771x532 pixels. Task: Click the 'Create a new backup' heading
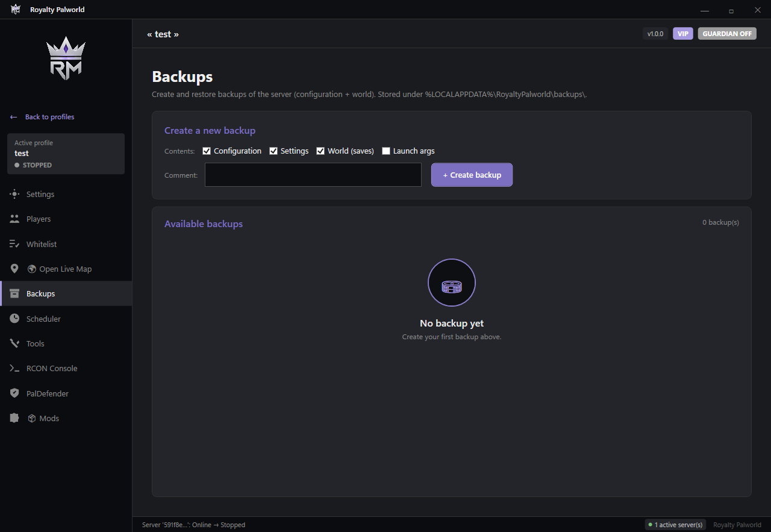pos(210,130)
